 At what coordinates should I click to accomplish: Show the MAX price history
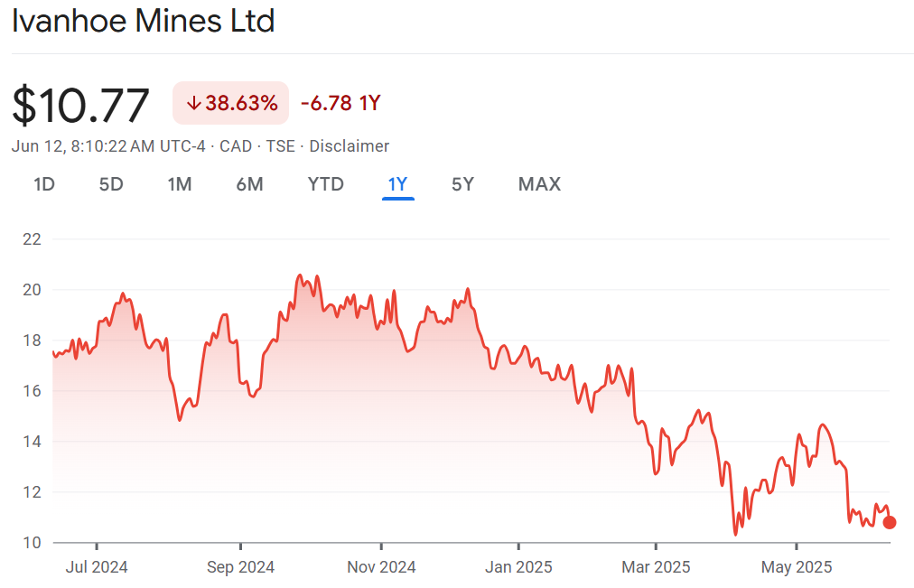coord(539,184)
